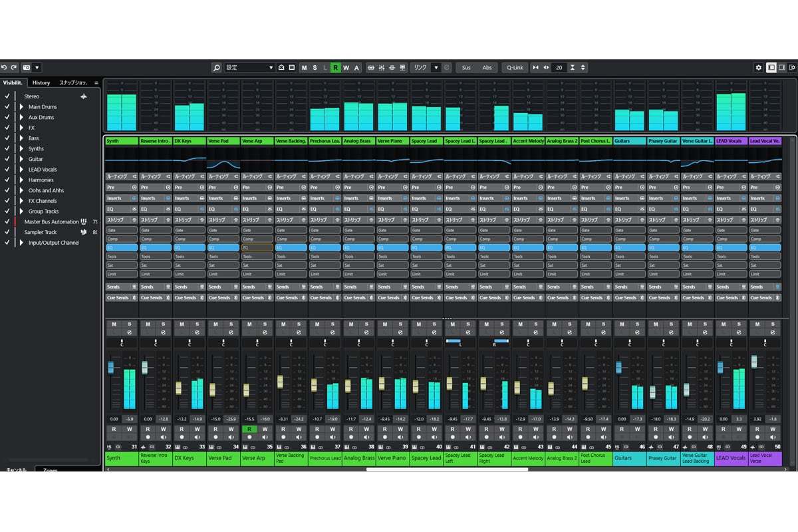This screenshot has width=798, height=532.
Task: Toggle the visibility checkbox for Main Drums
Action: pyautogui.click(x=7, y=106)
